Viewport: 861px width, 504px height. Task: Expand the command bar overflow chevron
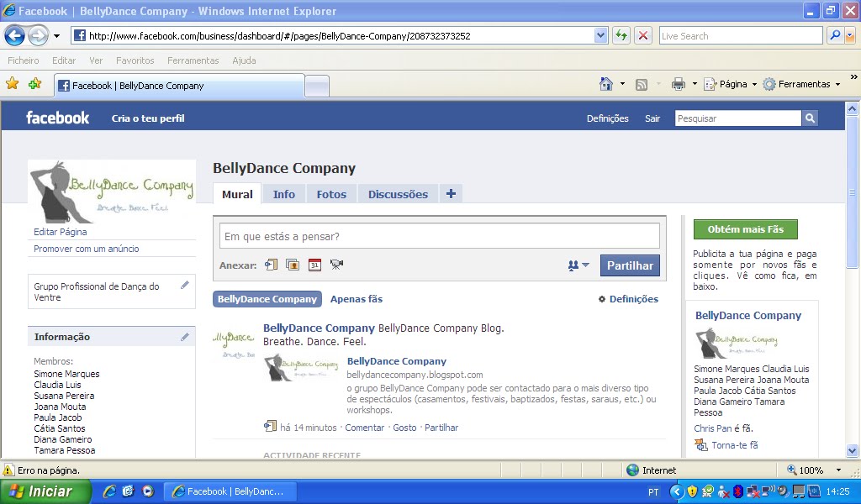pyautogui.click(x=854, y=76)
